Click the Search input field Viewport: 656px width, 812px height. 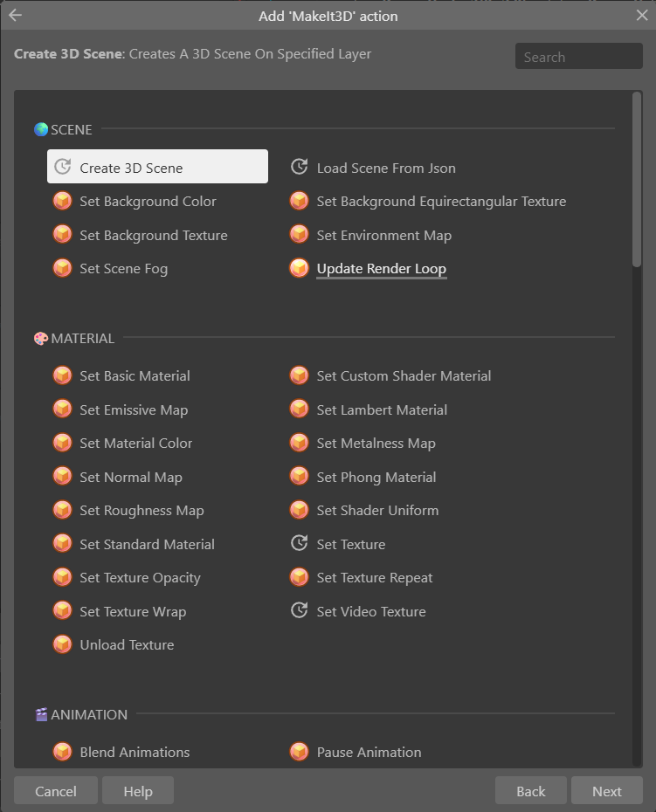tap(579, 56)
